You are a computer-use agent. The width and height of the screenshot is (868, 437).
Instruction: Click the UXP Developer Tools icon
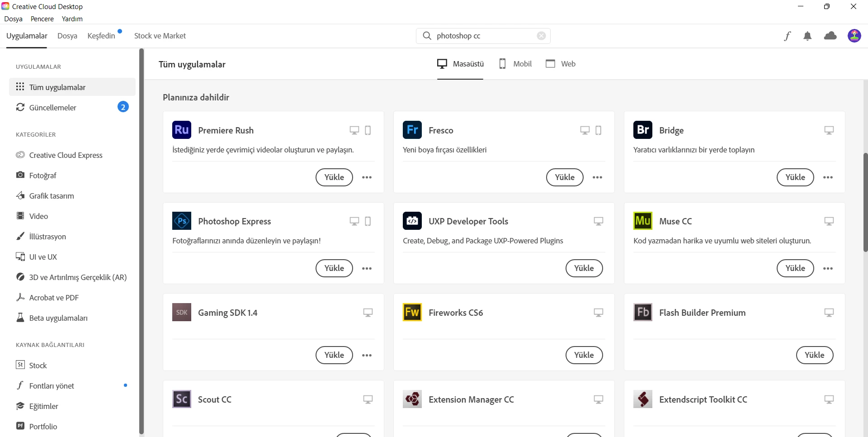(x=412, y=221)
